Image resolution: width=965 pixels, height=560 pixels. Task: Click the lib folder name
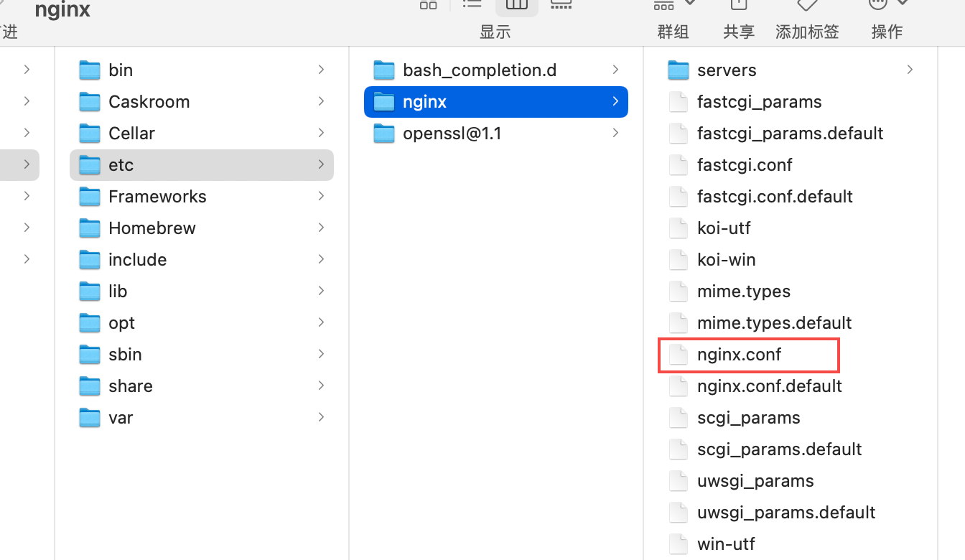pyautogui.click(x=118, y=291)
